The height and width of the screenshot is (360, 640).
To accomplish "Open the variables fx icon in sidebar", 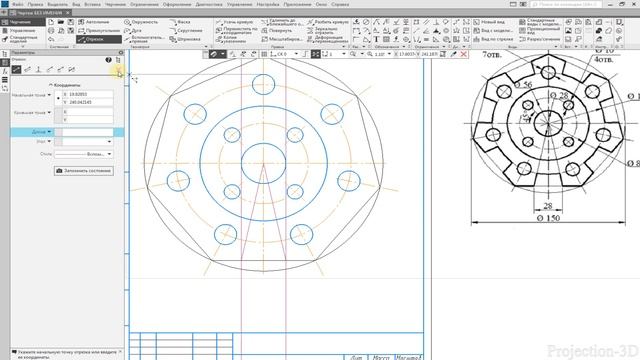I will pos(5,71).
